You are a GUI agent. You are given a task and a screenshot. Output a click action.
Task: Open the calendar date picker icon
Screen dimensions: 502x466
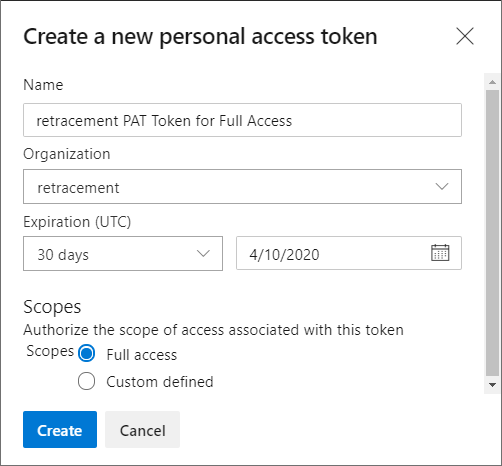point(440,253)
